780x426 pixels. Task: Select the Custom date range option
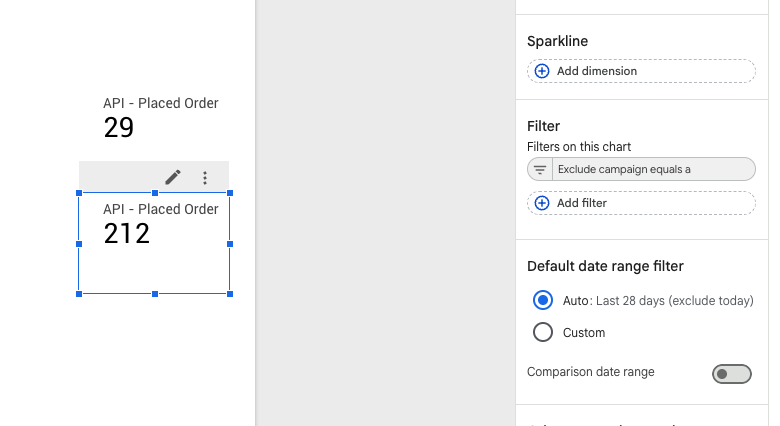(543, 332)
